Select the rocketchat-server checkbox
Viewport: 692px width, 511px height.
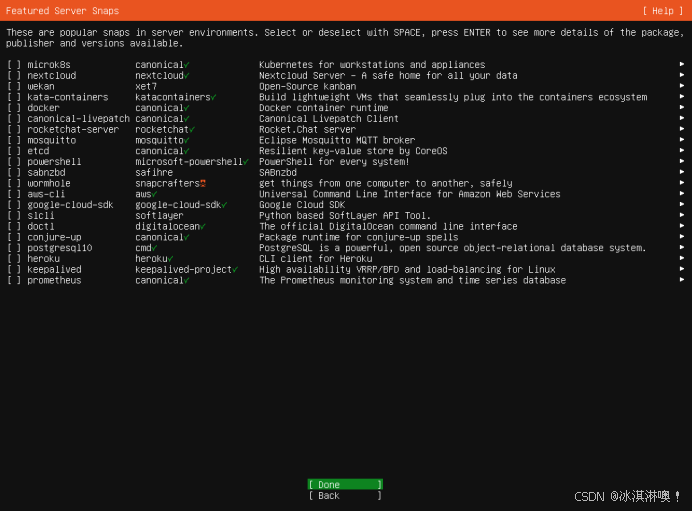tap(14, 129)
